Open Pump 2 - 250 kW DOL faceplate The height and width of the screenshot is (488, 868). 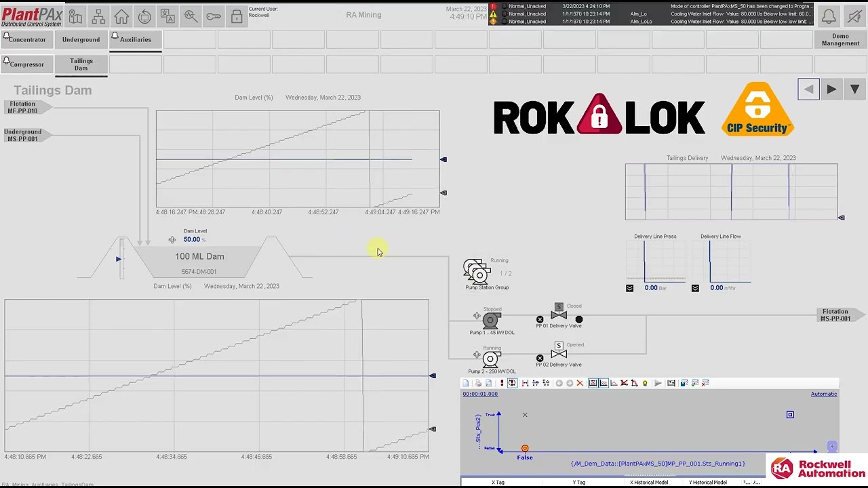coord(491,359)
